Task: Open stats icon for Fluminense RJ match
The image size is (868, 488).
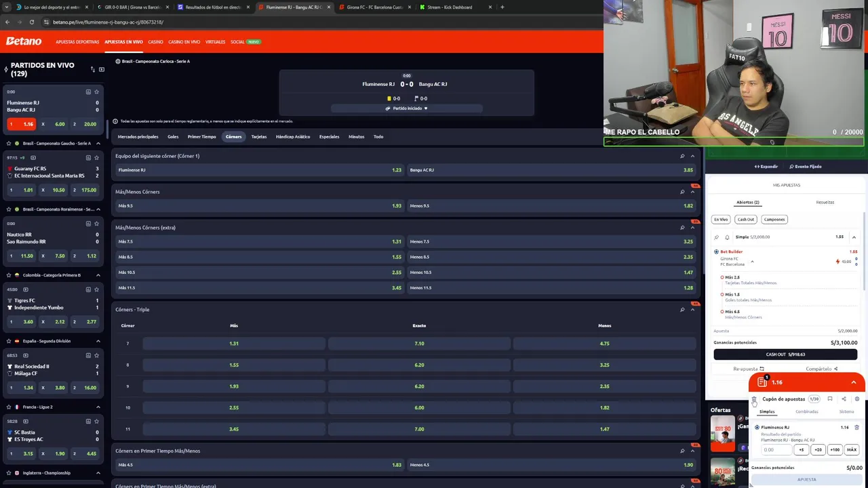Action: click(x=88, y=91)
